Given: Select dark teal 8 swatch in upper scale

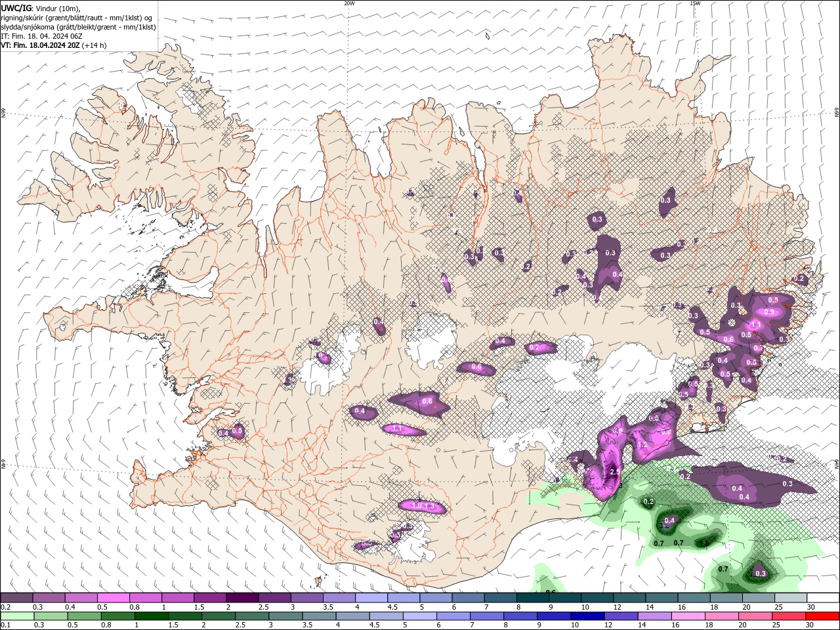Looking at the screenshot, I should (x=533, y=598).
